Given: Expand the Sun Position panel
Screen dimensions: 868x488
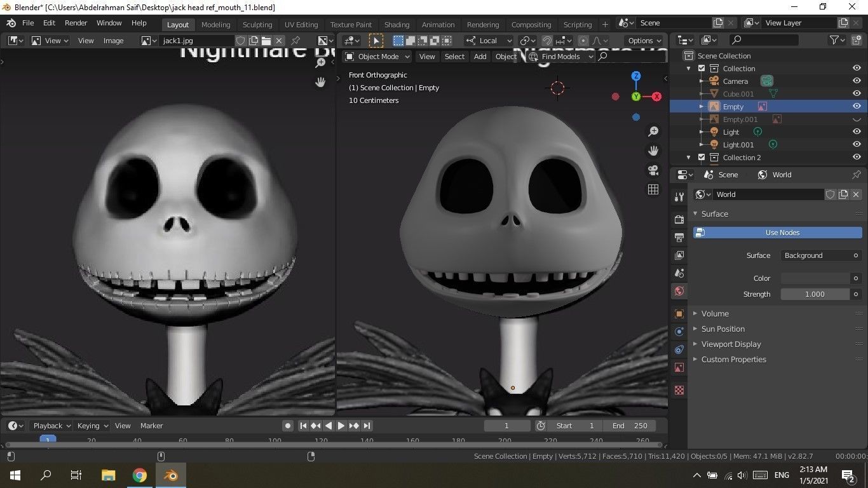Looking at the screenshot, I should [722, 329].
